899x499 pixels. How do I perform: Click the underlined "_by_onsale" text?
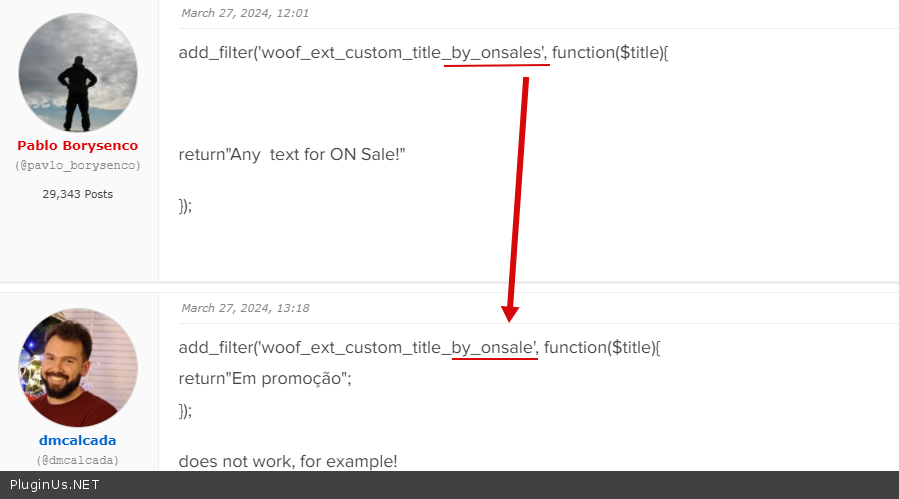point(494,348)
